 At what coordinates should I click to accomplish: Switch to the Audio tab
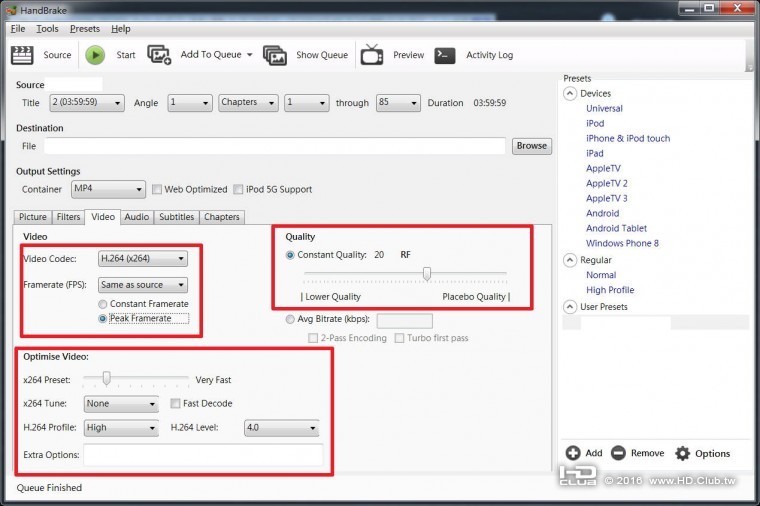coord(136,217)
